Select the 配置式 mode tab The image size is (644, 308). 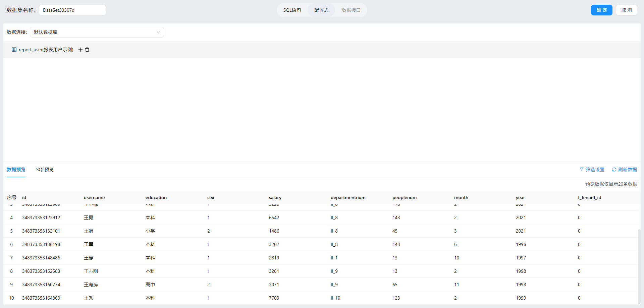[321, 10]
